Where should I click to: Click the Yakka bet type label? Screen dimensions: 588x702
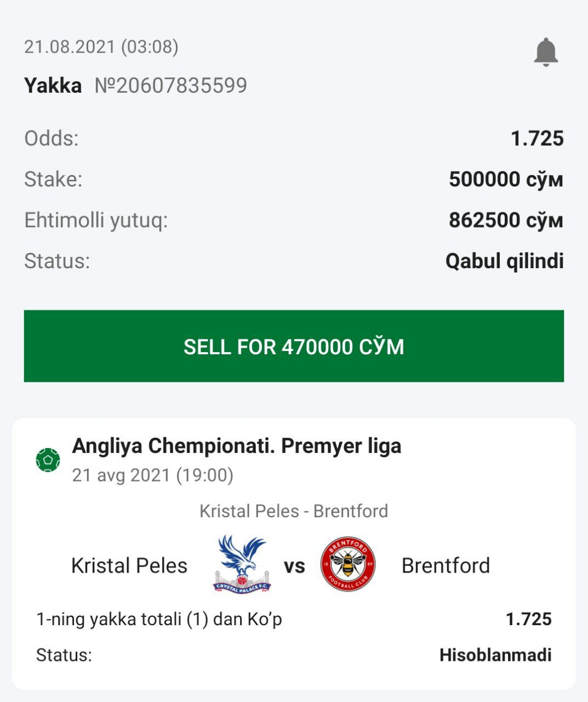tap(53, 86)
